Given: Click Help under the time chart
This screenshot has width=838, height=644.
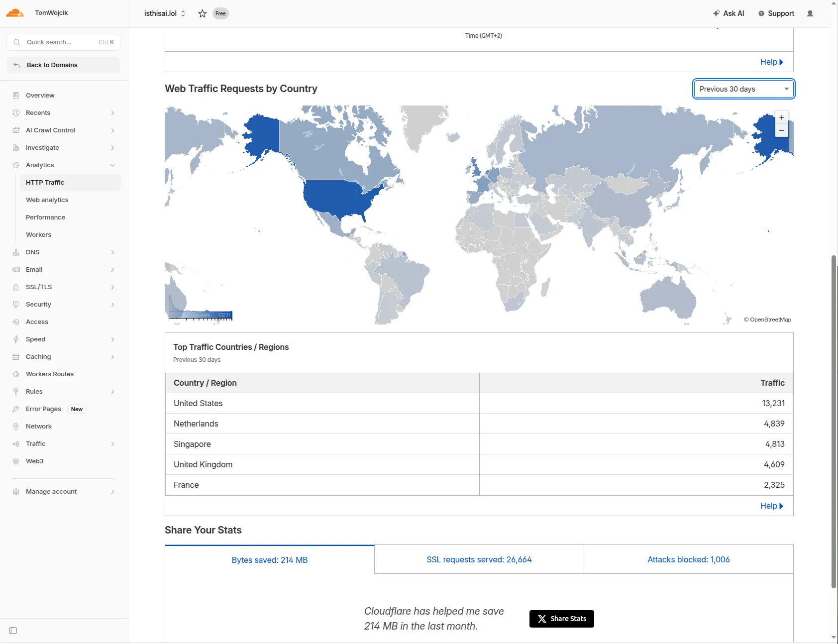Looking at the screenshot, I should (771, 62).
